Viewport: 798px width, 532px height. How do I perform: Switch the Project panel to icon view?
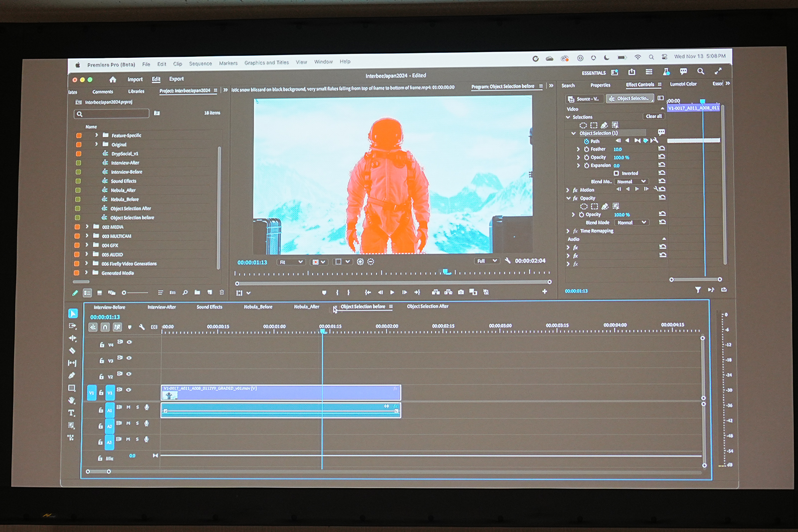tap(100, 293)
